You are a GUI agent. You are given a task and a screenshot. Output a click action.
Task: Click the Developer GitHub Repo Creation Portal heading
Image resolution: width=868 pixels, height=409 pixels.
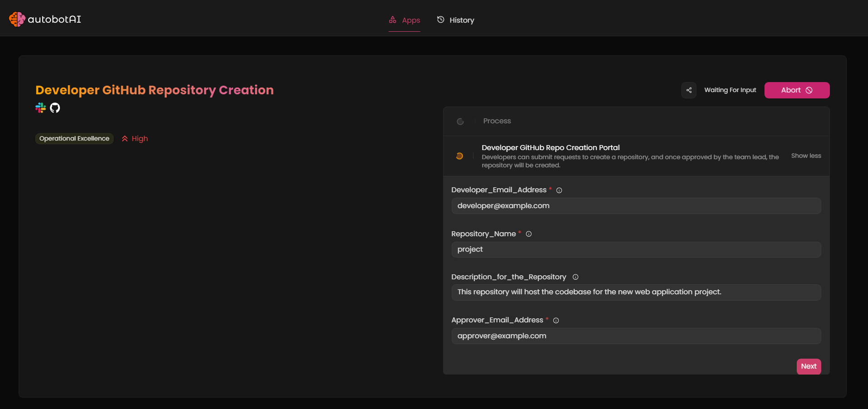(551, 147)
